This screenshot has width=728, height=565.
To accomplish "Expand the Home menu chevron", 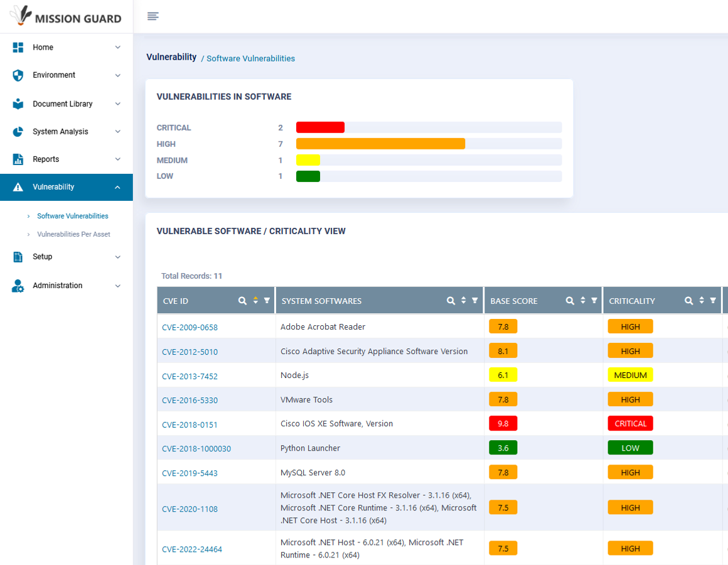I will click(x=118, y=47).
